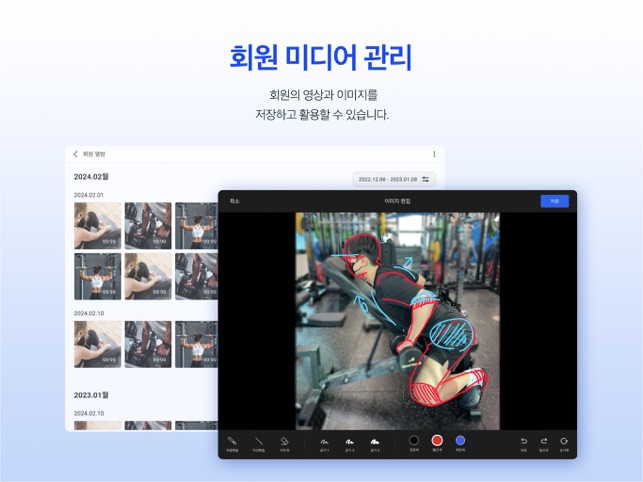The image size is (643, 482).
Task: Click the filter sliders icon beside the date range
Action: (426, 179)
